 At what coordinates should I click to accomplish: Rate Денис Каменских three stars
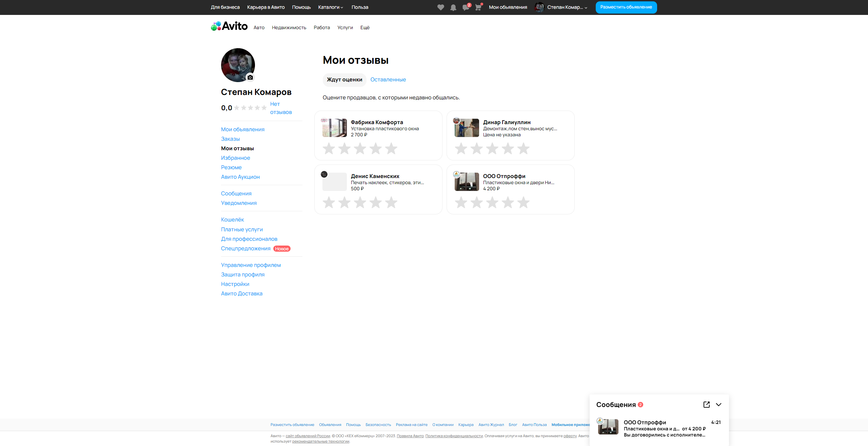tap(360, 202)
